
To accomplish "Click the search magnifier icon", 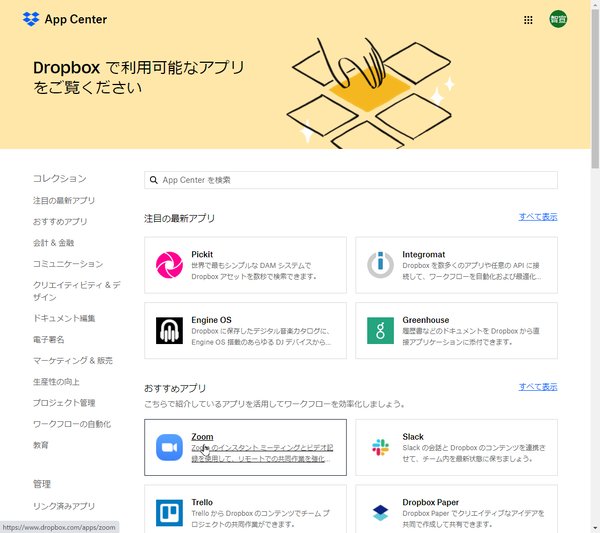I will click(x=154, y=180).
